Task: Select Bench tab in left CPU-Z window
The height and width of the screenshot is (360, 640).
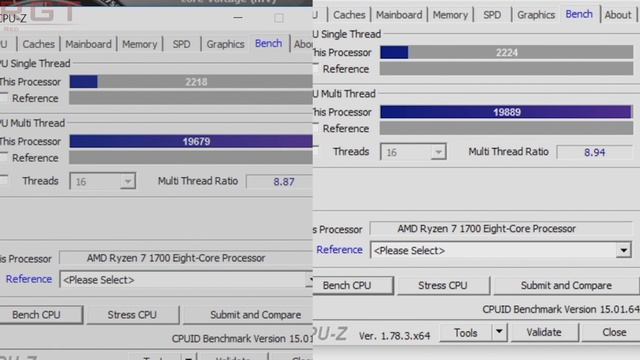Action: [x=269, y=43]
